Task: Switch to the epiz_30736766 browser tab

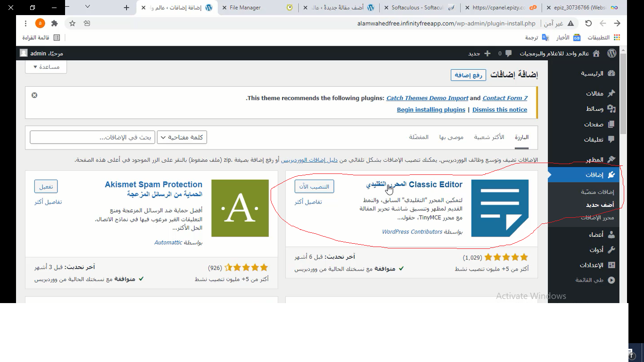Action: tap(582, 8)
